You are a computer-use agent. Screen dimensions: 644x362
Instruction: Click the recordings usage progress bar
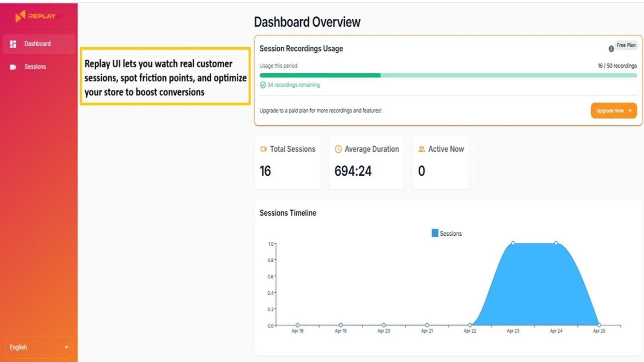click(448, 75)
